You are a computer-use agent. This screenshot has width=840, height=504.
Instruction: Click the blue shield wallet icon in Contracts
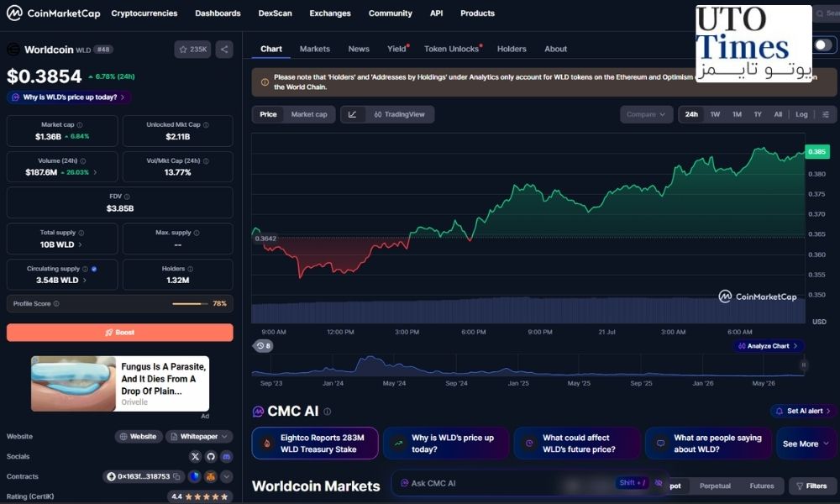195,476
